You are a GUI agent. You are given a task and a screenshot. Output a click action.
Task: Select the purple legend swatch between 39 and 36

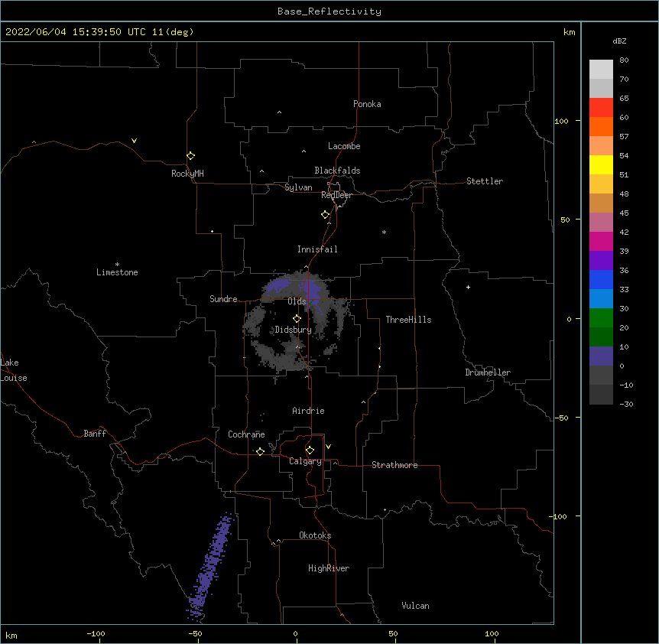click(x=601, y=260)
